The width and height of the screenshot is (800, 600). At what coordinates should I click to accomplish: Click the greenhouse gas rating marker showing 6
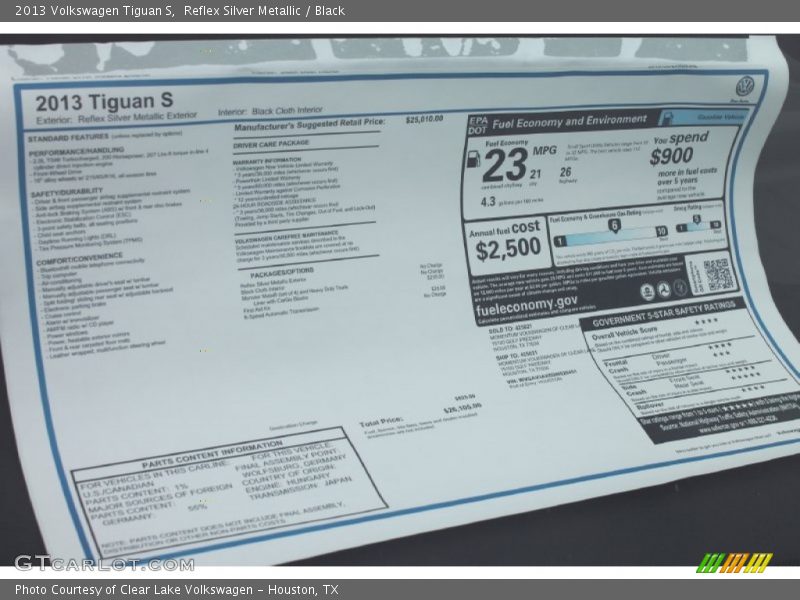tap(614, 226)
